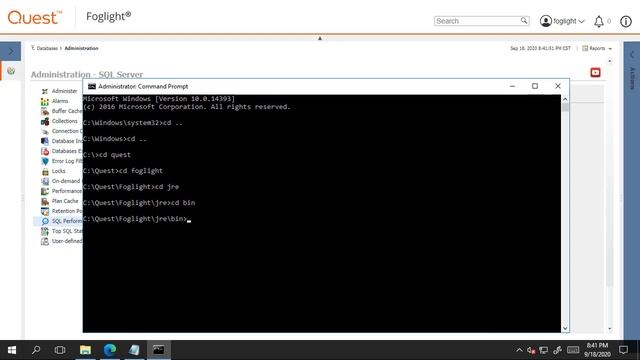The height and width of the screenshot is (360, 640).
Task: Maximize the Command Prompt window
Action: (535, 86)
